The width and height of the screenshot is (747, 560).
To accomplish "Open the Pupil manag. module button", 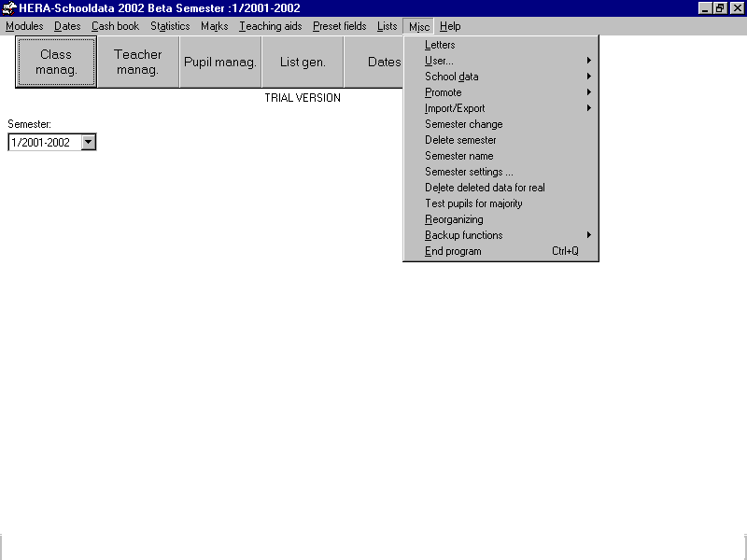I will click(x=220, y=62).
